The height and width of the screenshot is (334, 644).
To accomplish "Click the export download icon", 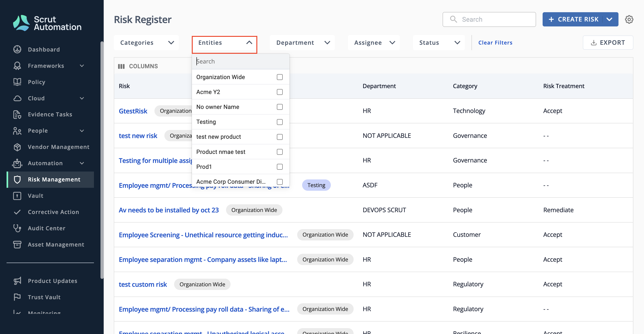I will coord(594,42).
